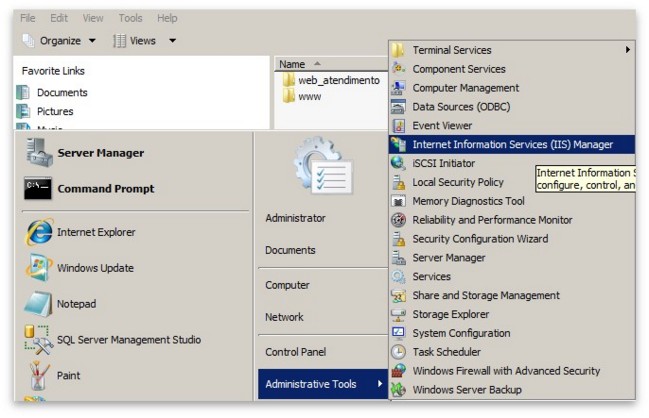Click the System Configuration icon

pos(398,333)
